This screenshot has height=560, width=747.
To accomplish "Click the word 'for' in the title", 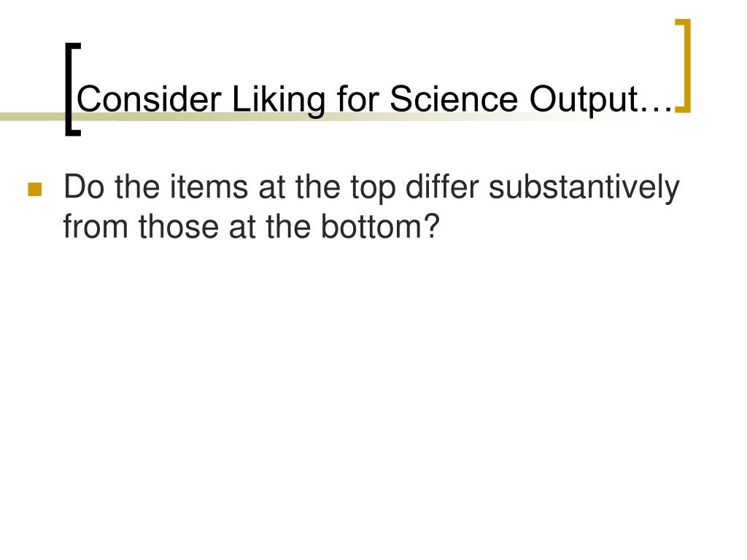I will (x=357, y=99).
